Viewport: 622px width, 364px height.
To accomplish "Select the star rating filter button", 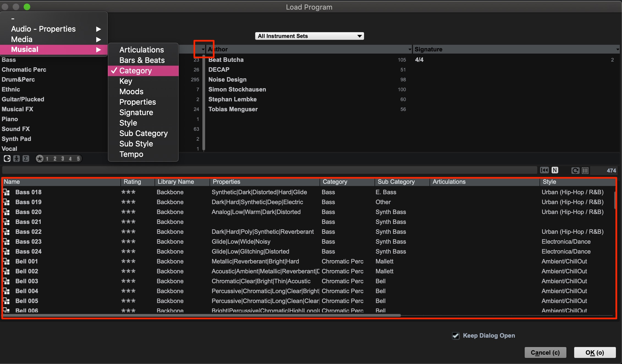I will pyautogui.click(x=40, y=159).
